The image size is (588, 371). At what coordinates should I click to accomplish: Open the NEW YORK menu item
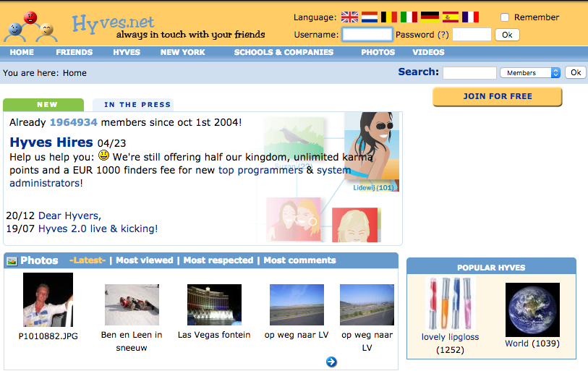click(x=183, y=52)
